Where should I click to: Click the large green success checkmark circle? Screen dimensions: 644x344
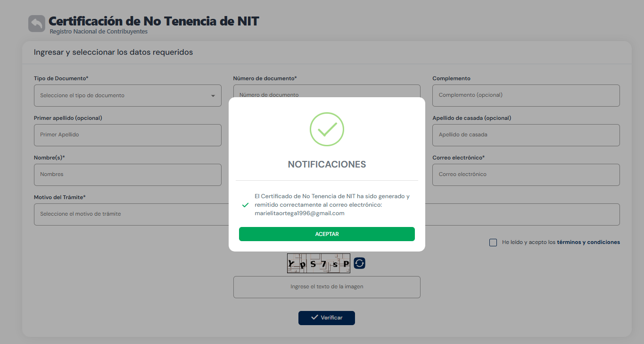327,129
